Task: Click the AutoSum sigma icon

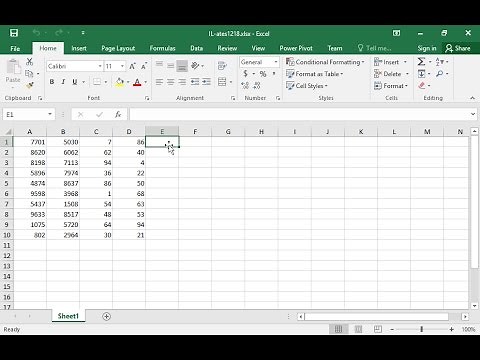Action: click(421, 62)
